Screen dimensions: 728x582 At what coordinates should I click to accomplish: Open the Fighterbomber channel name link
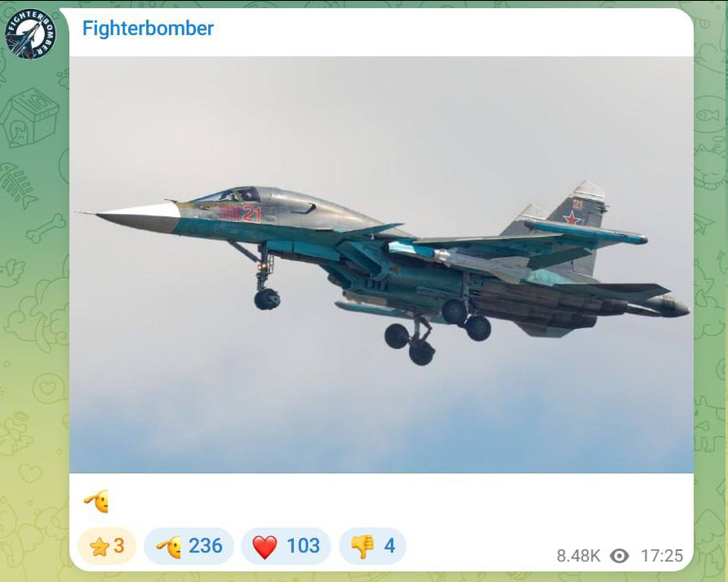point(148,29)
